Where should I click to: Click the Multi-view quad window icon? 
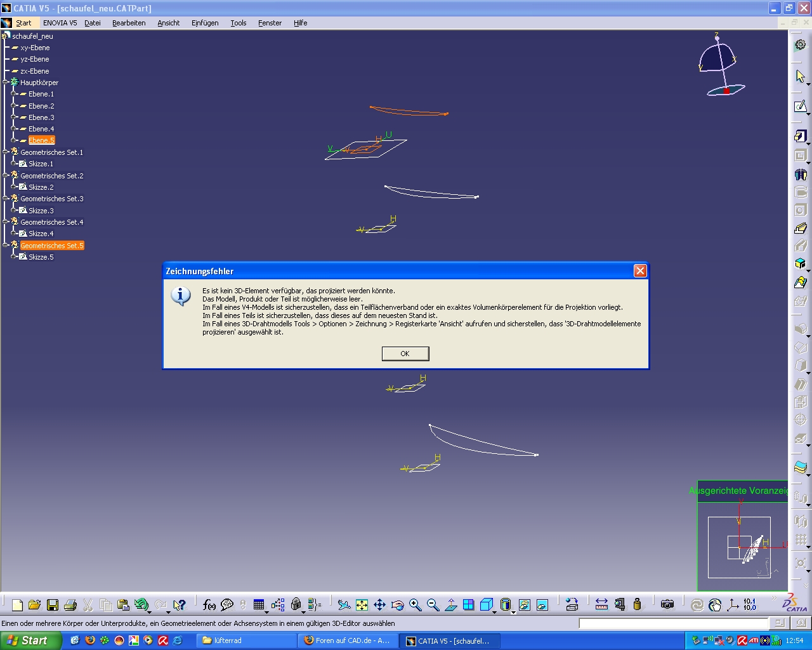468,605
